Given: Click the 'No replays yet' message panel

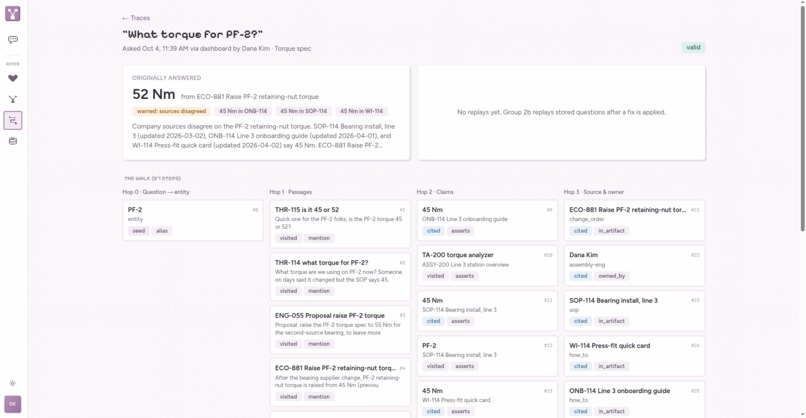Looking at the screenshot, I should pos(561,112).
